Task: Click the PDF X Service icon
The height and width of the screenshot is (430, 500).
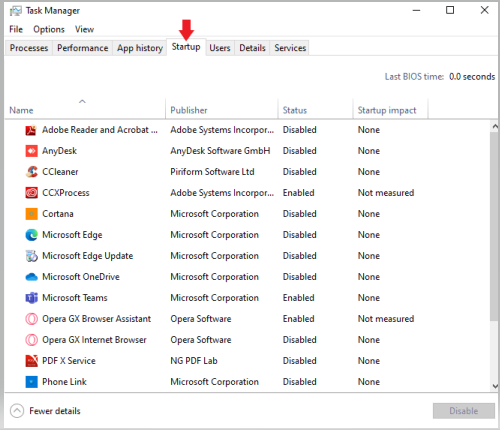Action: 31,361
